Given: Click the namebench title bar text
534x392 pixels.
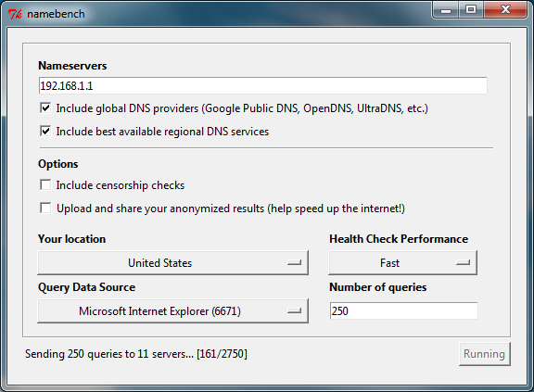Looking at the screenshot, I should pos(56,14).
